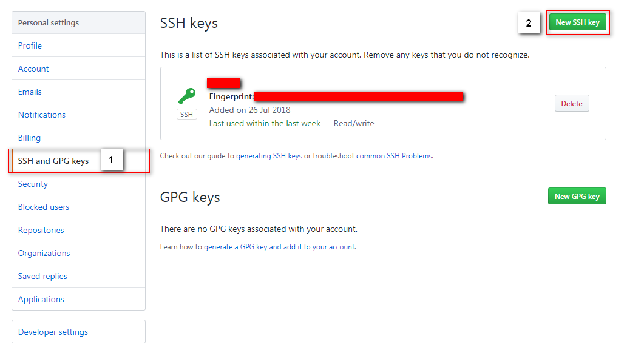Follow the generating SSH keys link
This screenshot has height=347, width=644.
coord(269,156)
